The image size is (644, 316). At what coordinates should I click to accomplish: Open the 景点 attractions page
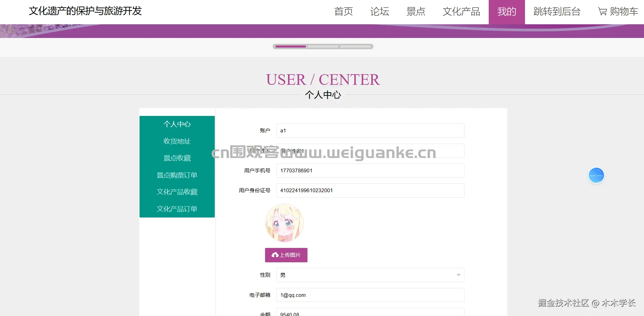point(416,12)
